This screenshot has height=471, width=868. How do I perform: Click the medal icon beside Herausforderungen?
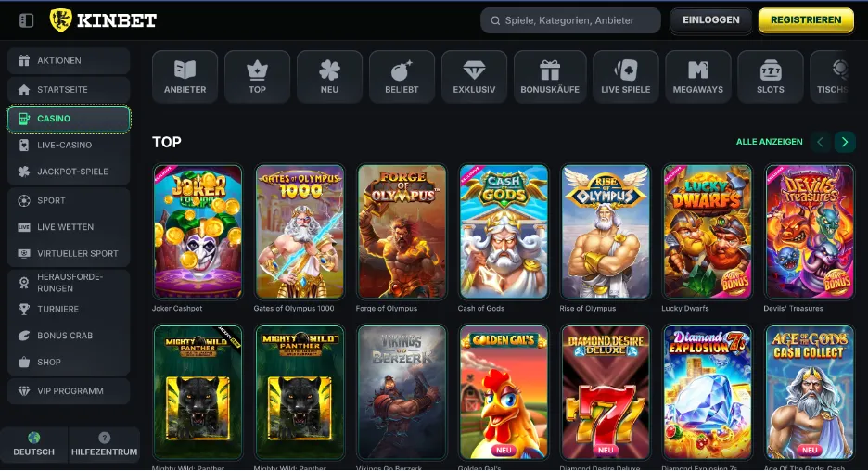coord(24,283)
